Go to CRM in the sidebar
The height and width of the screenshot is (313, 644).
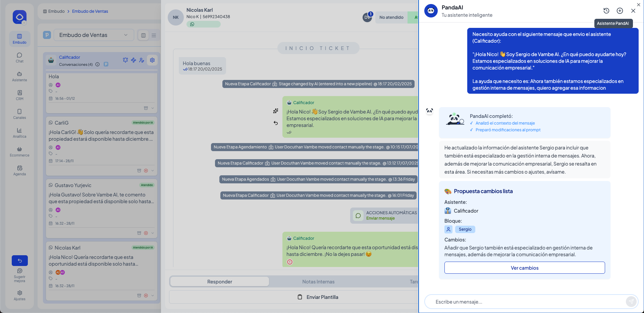pos(19,95)
